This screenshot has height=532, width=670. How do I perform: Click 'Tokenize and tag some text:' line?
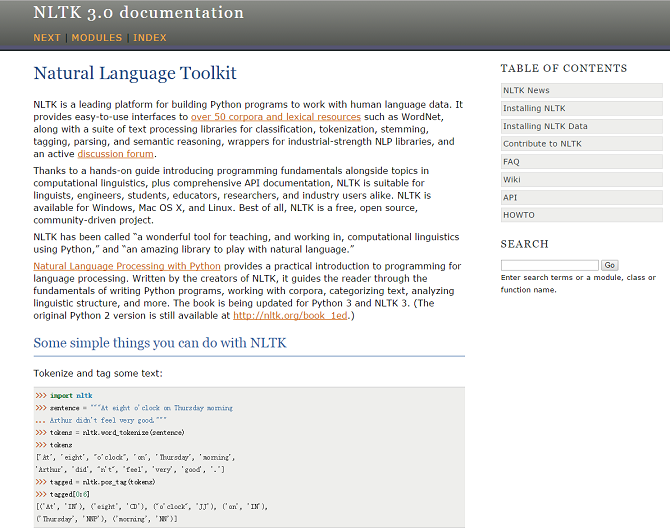click(98, 373)
